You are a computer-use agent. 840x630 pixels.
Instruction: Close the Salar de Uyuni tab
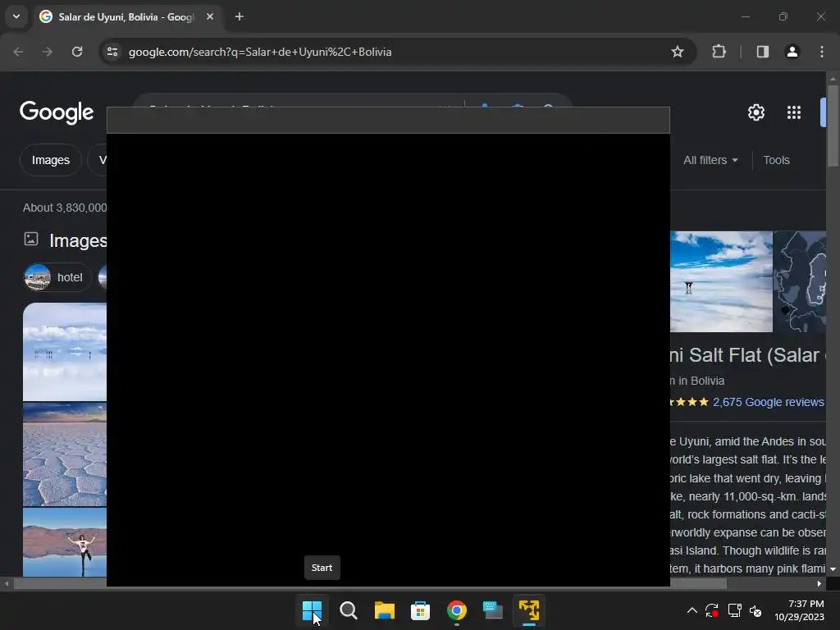[x=210, y=16]
